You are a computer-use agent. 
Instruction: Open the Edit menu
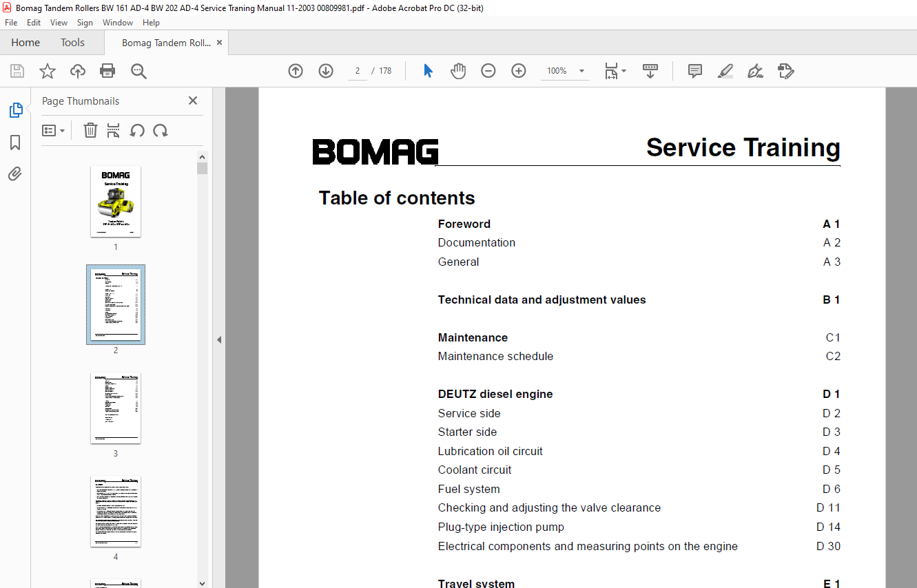pos(34,23)
